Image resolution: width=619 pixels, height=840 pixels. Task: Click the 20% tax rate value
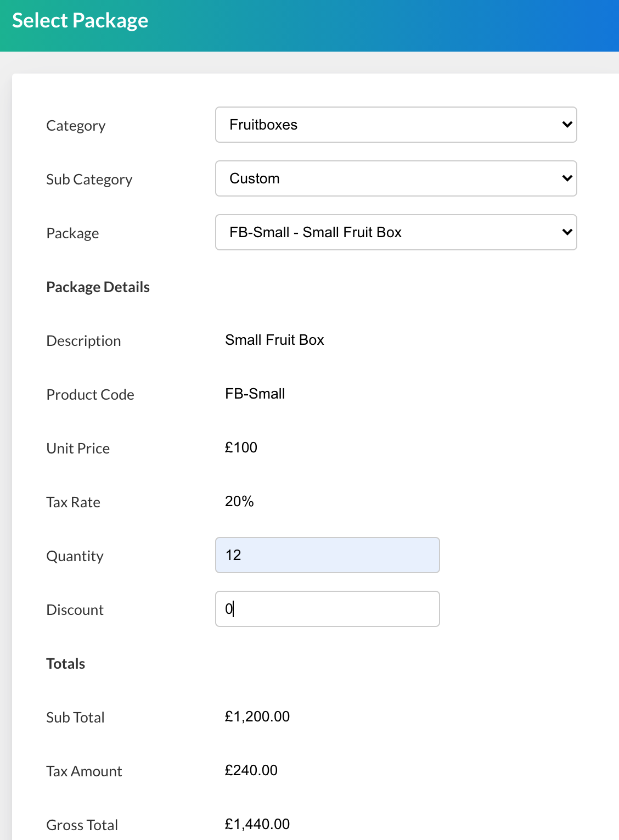(x=239, y=501)
